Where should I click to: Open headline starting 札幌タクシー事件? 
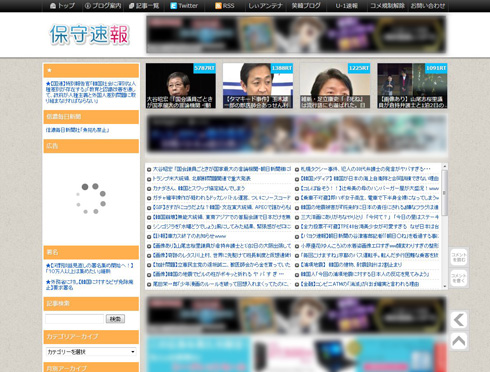[366, 169]
